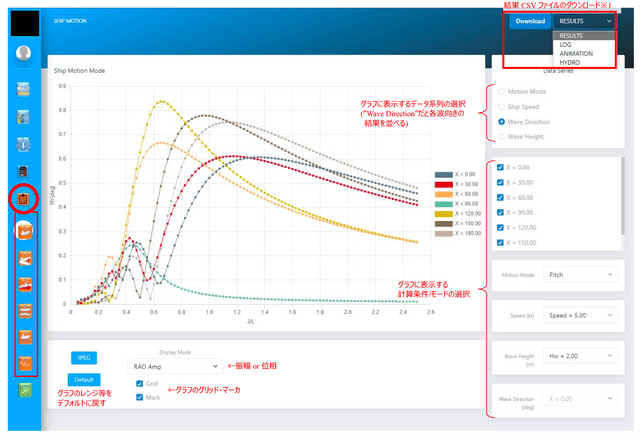Uncheck the X = 0.00 checkbox
Screen dimensions: 640x434
pyautogui.click(x=500, y=167)
